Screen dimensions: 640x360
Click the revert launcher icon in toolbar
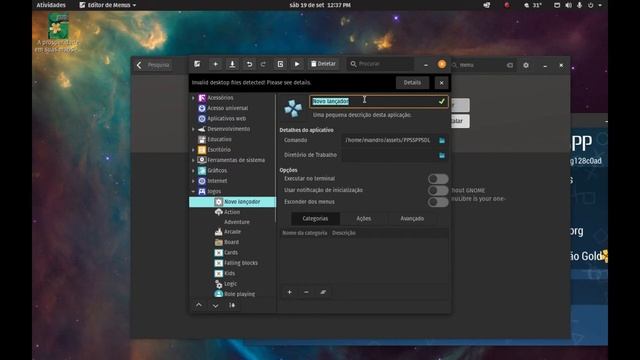point(280,64)
